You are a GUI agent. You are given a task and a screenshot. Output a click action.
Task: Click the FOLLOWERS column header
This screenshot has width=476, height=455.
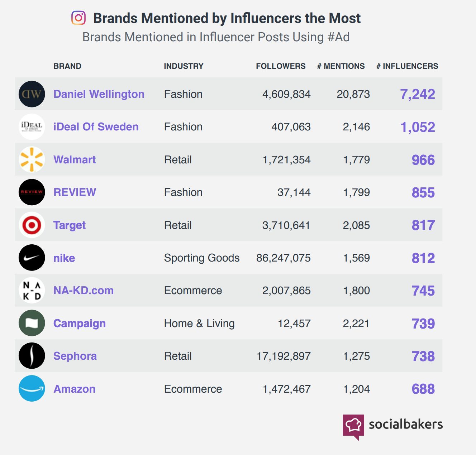(x=281, y=66)
